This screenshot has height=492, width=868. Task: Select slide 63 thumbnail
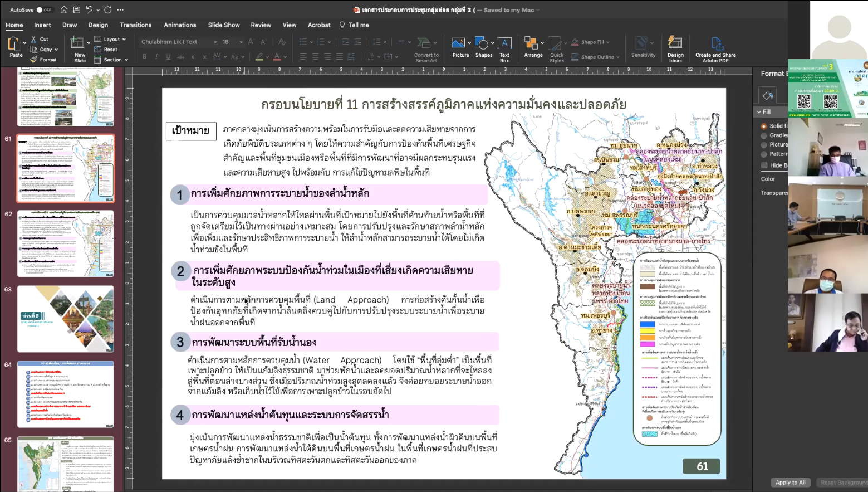click(65, 319)
